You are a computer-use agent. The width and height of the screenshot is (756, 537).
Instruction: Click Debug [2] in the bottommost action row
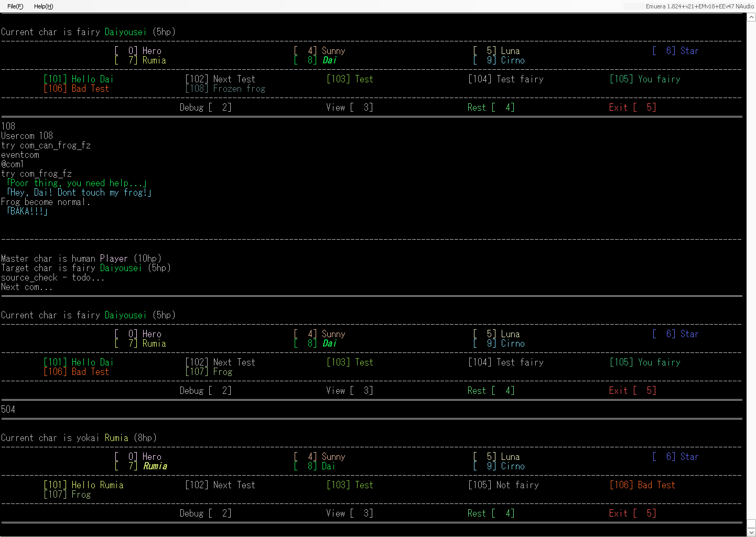tap(205, 513)
